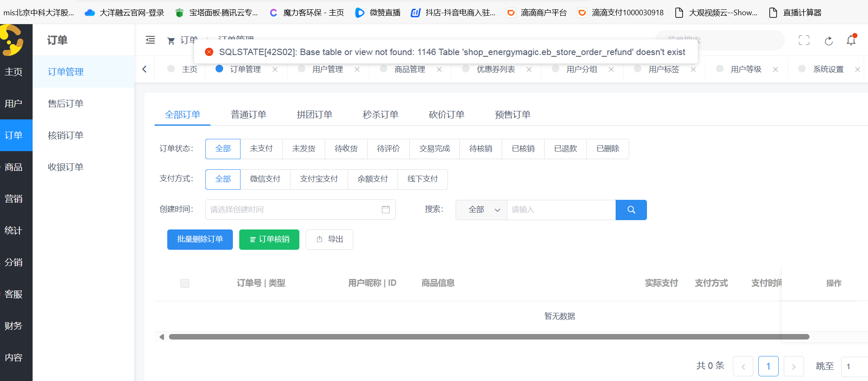Switch to 拼团订单 tab
The width and height of the screenshot is (868, 381).
(x=315, y=115)
